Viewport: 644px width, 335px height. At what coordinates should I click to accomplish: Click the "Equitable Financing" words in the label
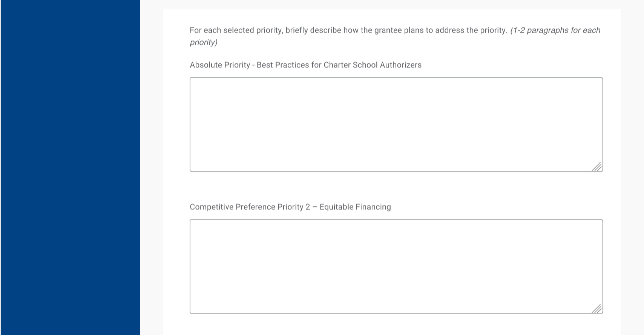pos(355,207)
